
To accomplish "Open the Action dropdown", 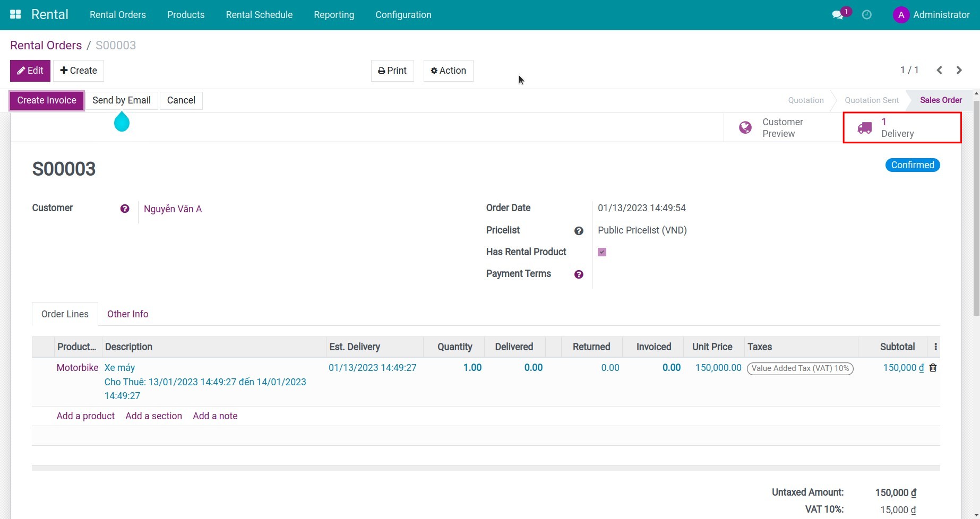I will click(448, 71).
